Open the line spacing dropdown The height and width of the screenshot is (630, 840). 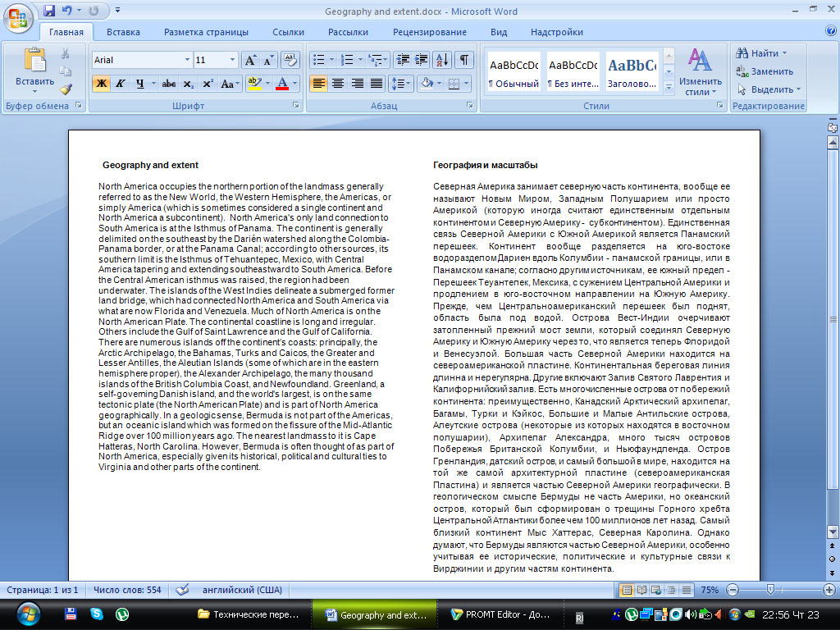click(x=409, y=84)
